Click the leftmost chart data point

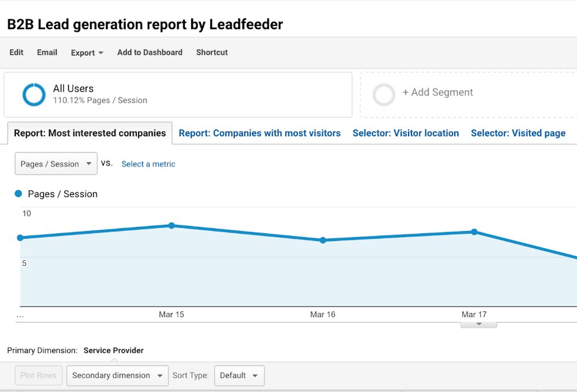click(x=21, y=238)
